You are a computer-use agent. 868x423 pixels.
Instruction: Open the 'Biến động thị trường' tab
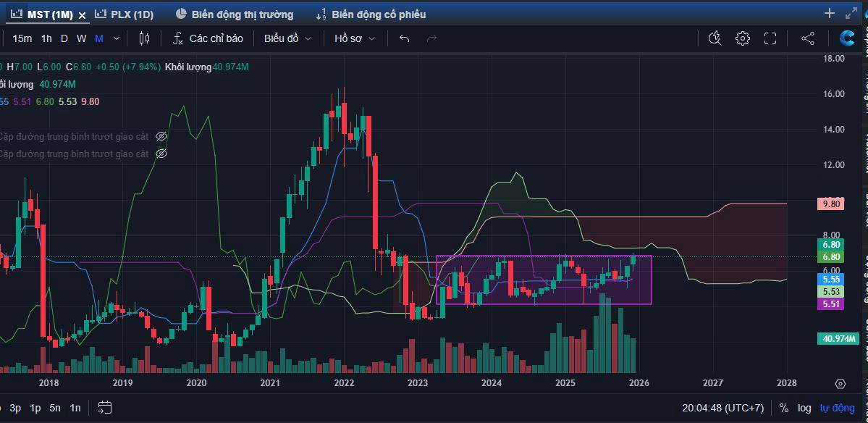pyautogui.click(x=235, y=14)
